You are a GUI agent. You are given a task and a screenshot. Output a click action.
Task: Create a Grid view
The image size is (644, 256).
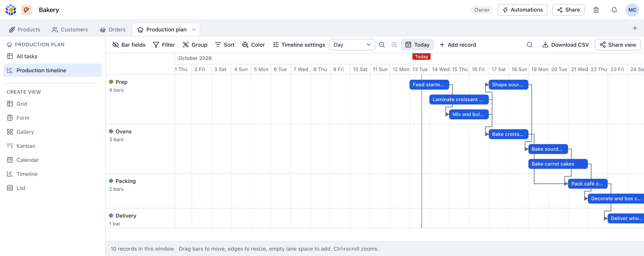[53, 104]
